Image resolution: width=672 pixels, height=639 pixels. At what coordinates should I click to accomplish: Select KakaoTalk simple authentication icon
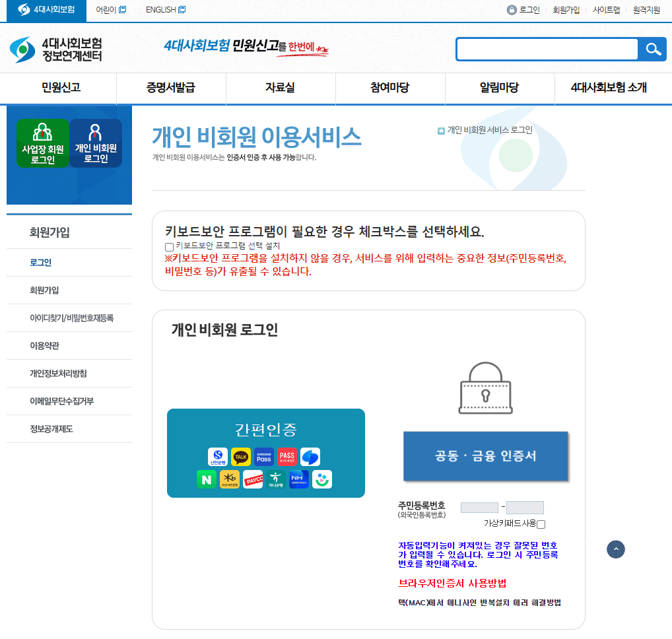(242, 457)
